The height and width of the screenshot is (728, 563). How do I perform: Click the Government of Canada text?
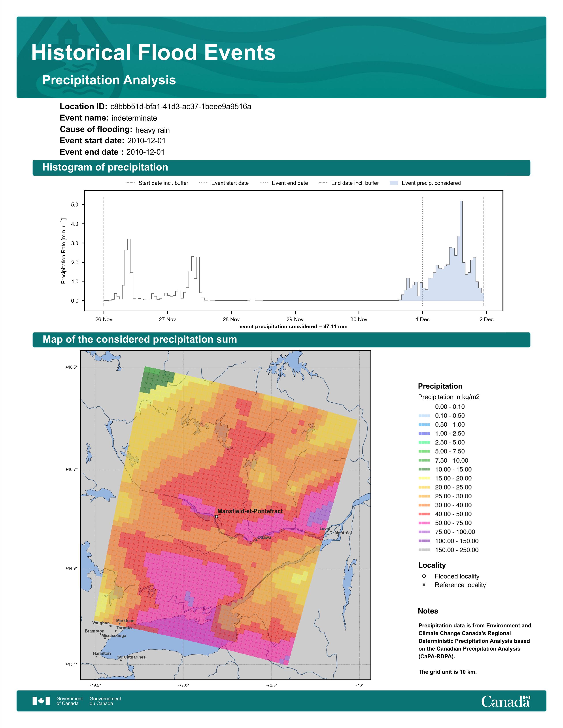69,701
